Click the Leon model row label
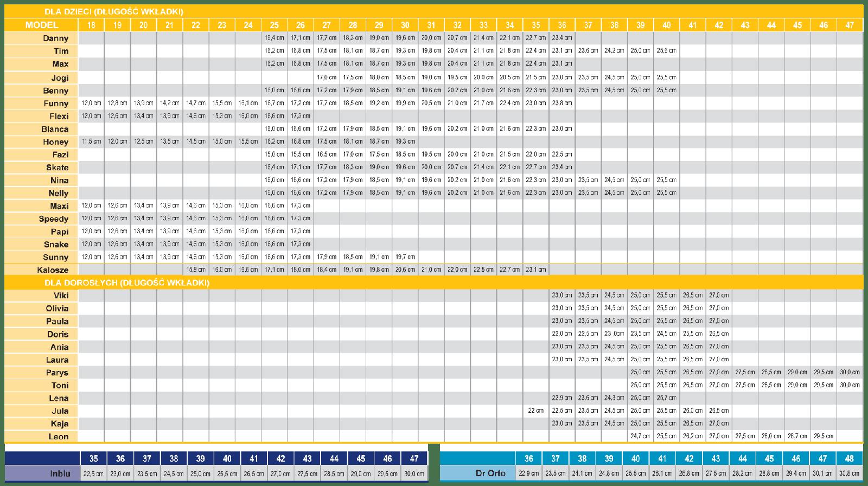This screenshot has height=486, width=868. (x=59, y=437)
